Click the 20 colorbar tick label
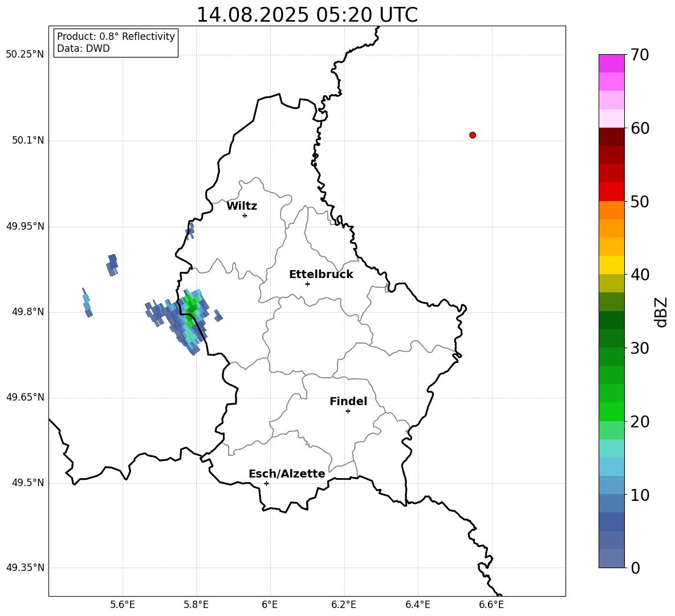Viewport: 675px width, 616px height. click(x=640, y=422)
